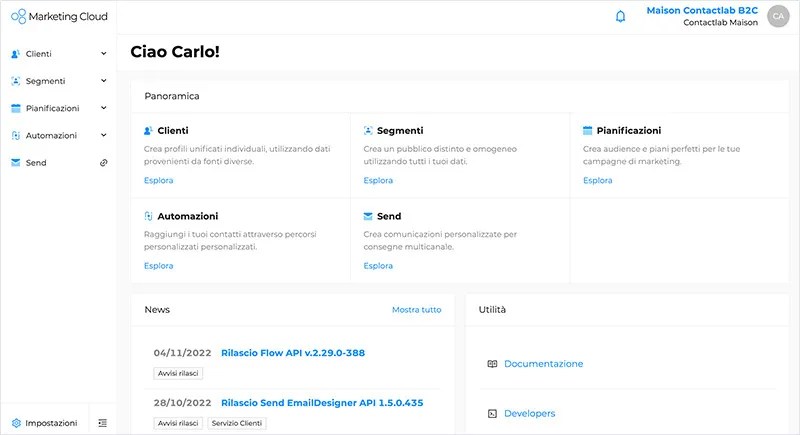Click the Impostazioni gear icon
This screenshot has width=800, height=435.
[16, 423]
